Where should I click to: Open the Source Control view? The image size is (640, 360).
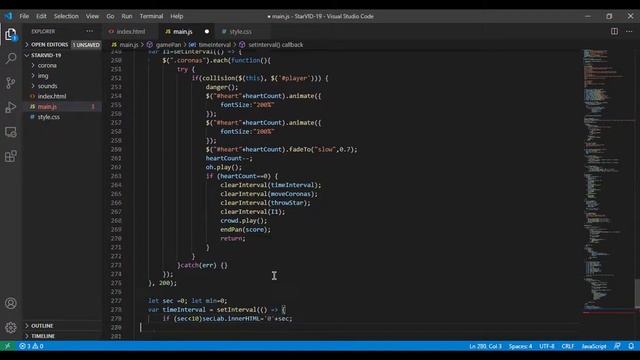point(11,83)
